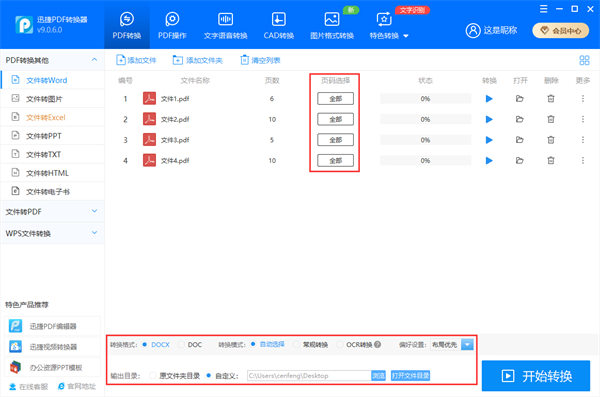
Task: Open the hamburger menu icon
Action: tap(543, 9)
